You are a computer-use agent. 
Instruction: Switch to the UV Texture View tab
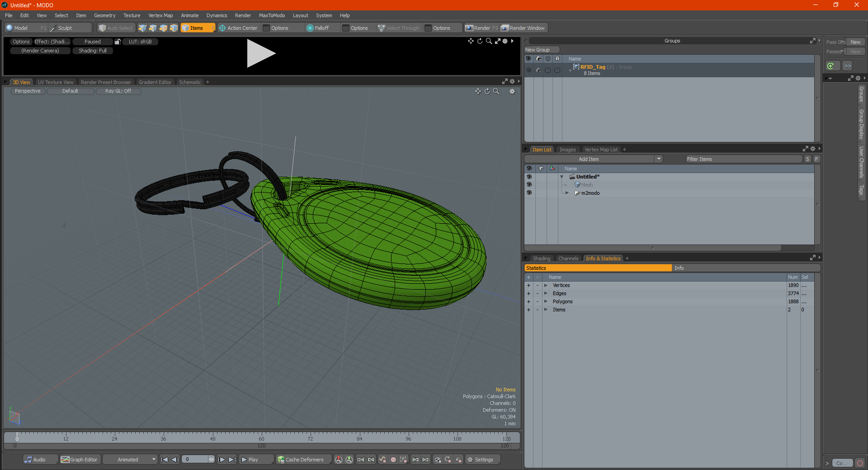(56, 82)
